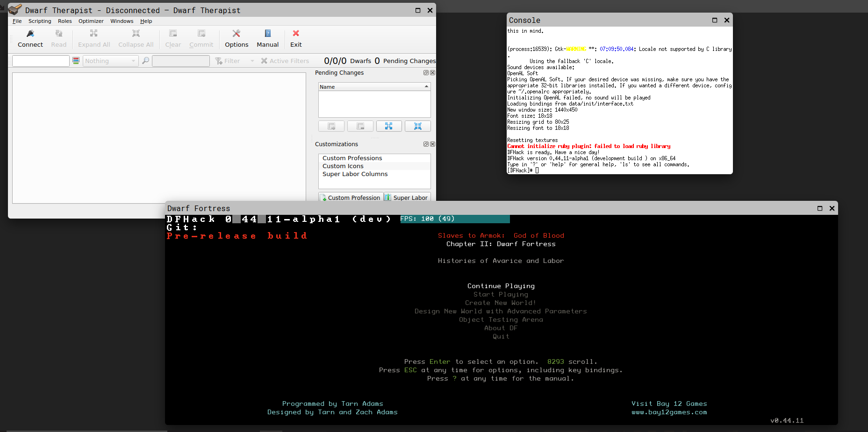868x432 pixels.
Task: Select Custom Icons in Customizations list
Action: pos(374,166)
